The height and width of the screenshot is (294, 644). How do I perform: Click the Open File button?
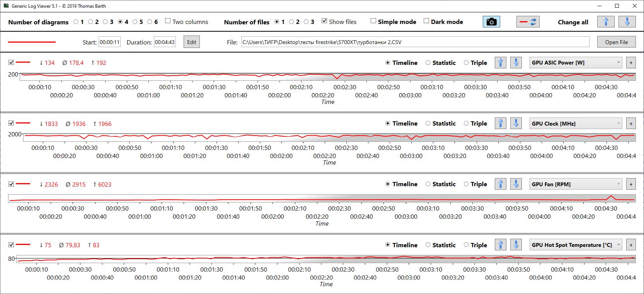[617, 42]
